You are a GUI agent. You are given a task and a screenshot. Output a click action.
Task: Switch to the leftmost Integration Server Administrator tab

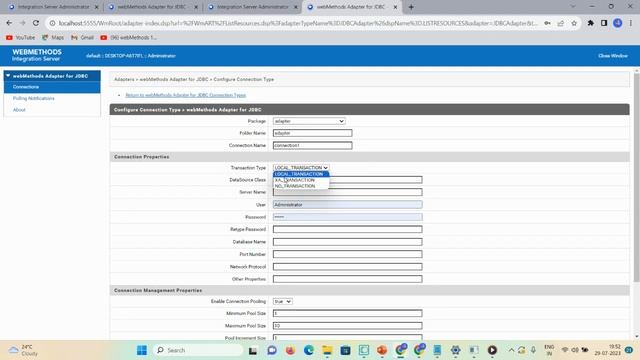53,7
